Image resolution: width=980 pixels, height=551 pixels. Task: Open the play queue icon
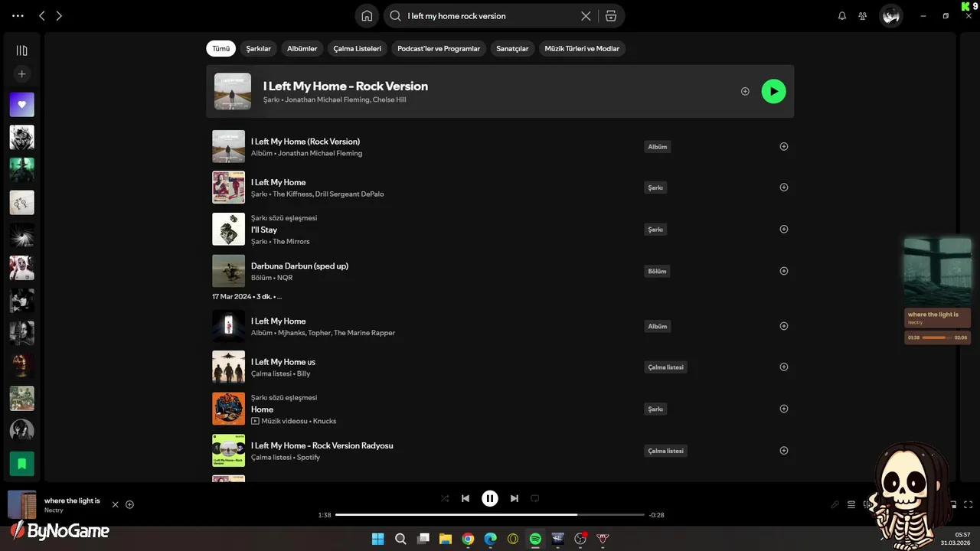851,504
